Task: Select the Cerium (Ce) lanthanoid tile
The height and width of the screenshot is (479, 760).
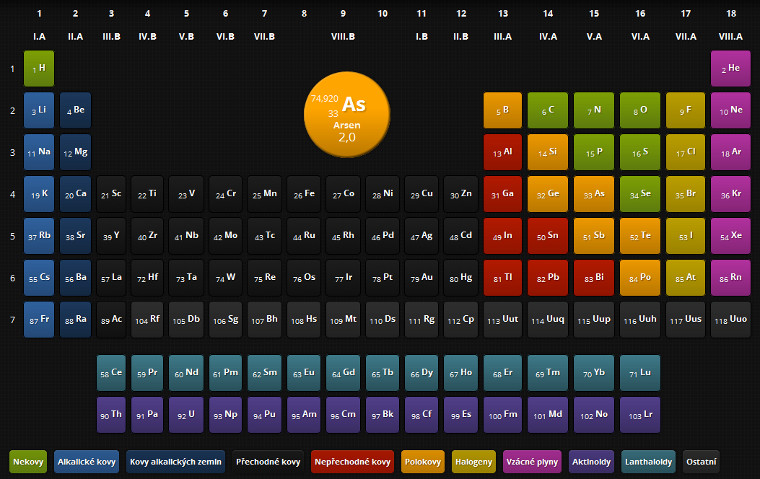Action: click(112, 372)
